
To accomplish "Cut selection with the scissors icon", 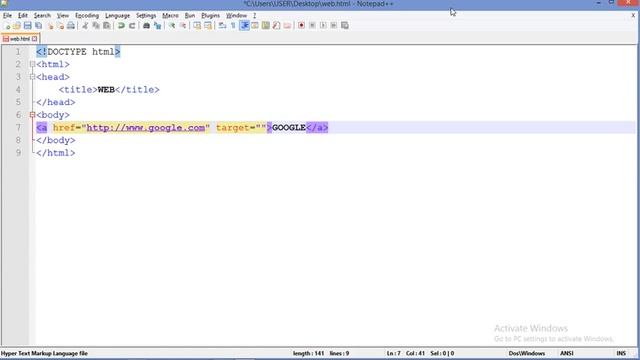I will point(85,26).
